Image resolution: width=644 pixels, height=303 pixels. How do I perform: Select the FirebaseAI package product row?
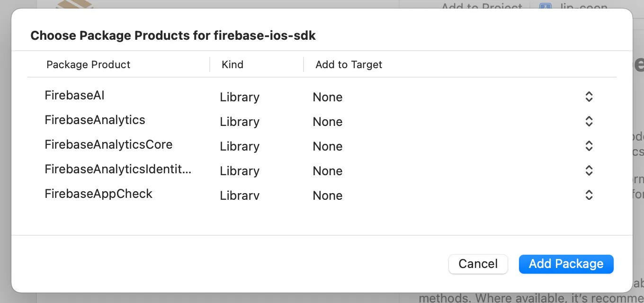(x=74, y=96)
